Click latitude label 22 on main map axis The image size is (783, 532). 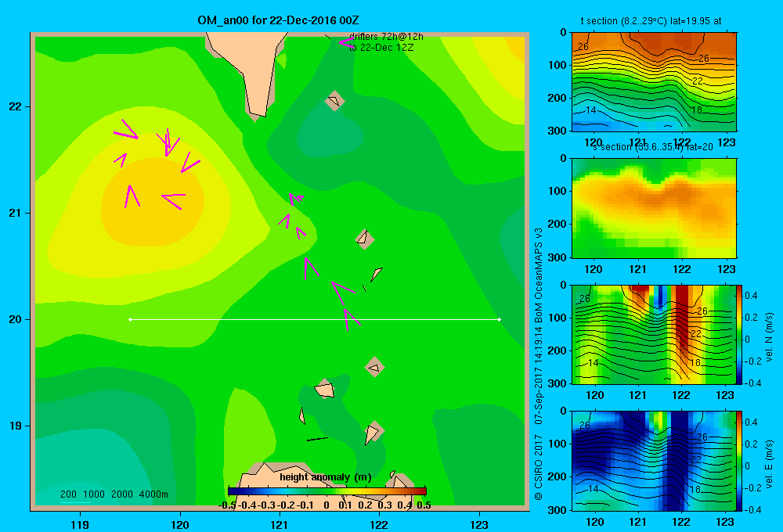coord(16,107)
